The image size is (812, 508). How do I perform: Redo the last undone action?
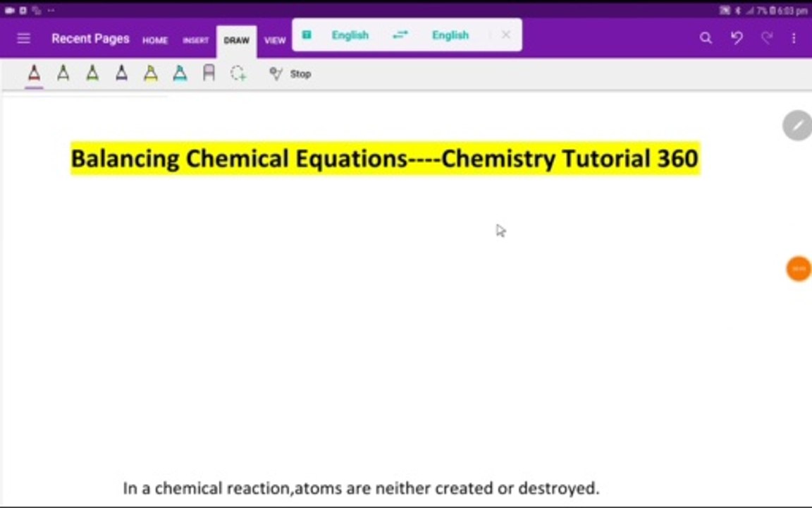767,38
